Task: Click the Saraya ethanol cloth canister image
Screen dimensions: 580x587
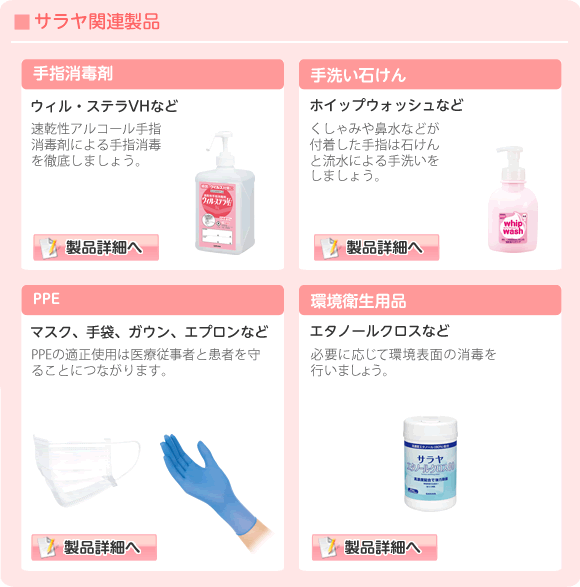Action: click(430, 463)
